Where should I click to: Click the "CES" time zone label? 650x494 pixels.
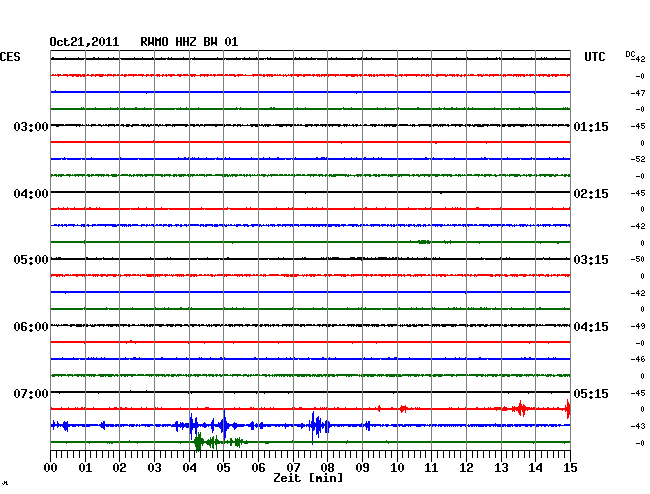pos(10,57)
